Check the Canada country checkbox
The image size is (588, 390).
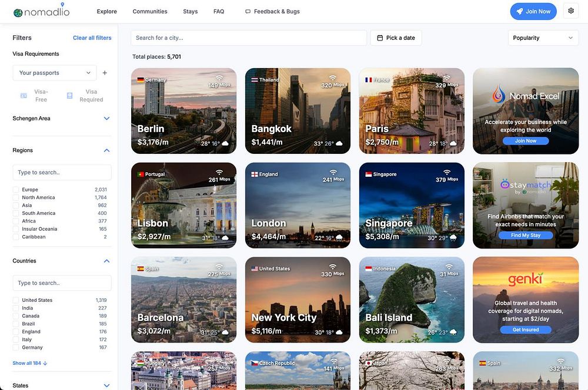click(16, 316)
